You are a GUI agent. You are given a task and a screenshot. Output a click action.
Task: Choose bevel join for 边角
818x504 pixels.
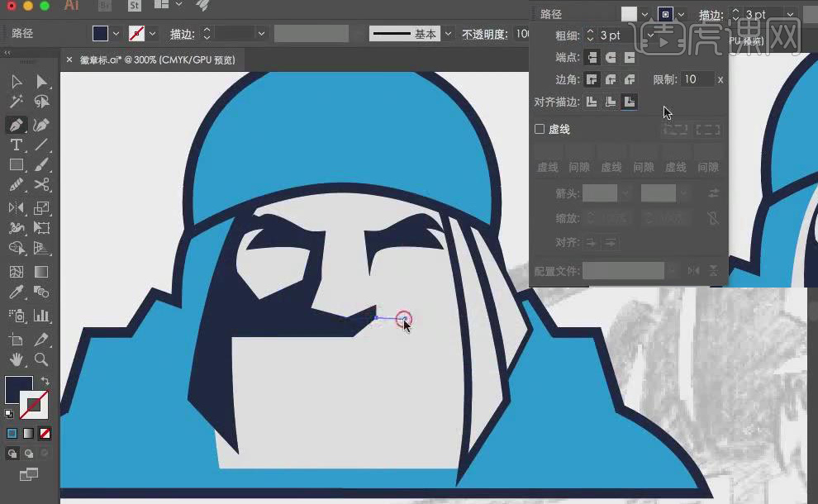630,80
